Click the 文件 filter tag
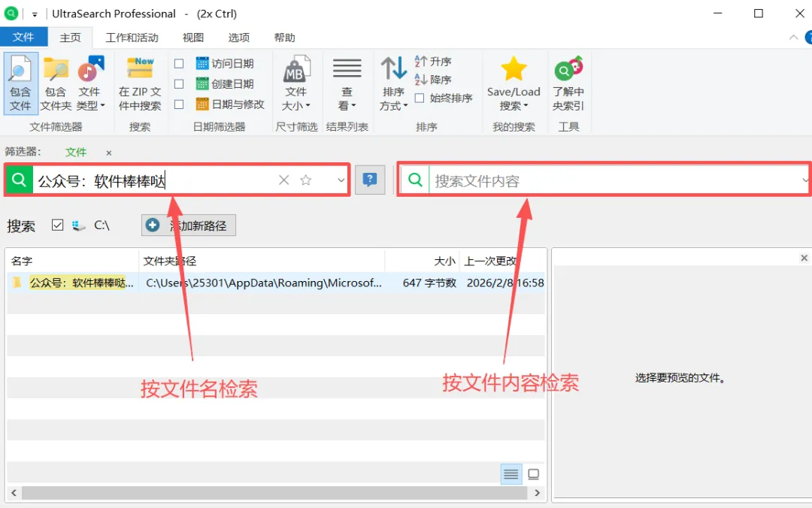 click(76, 153)
